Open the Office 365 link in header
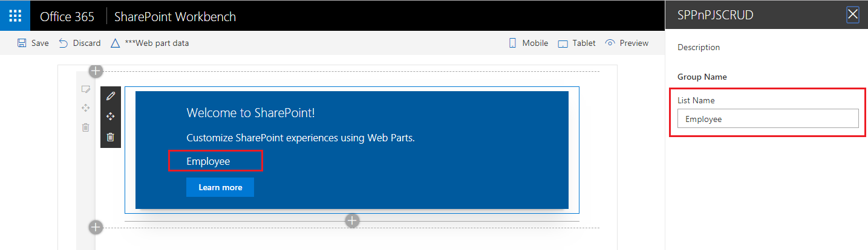The image size is (868, 250). tap(67, 16)
